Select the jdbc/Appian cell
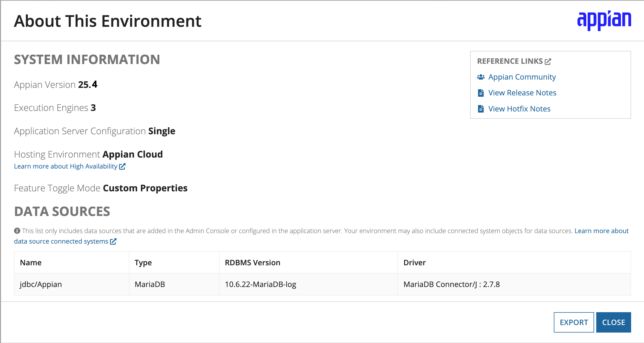The image size is (644, 343). pos(71,284)
